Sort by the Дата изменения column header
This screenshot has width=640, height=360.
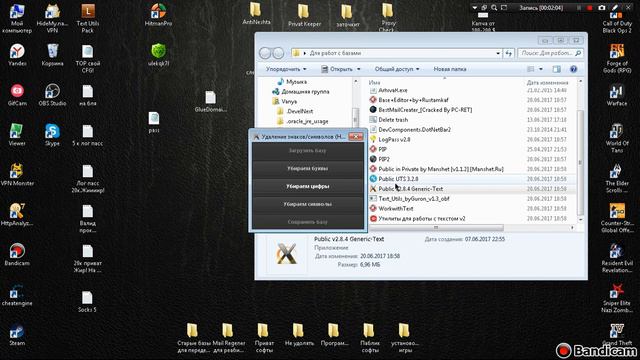547,82
